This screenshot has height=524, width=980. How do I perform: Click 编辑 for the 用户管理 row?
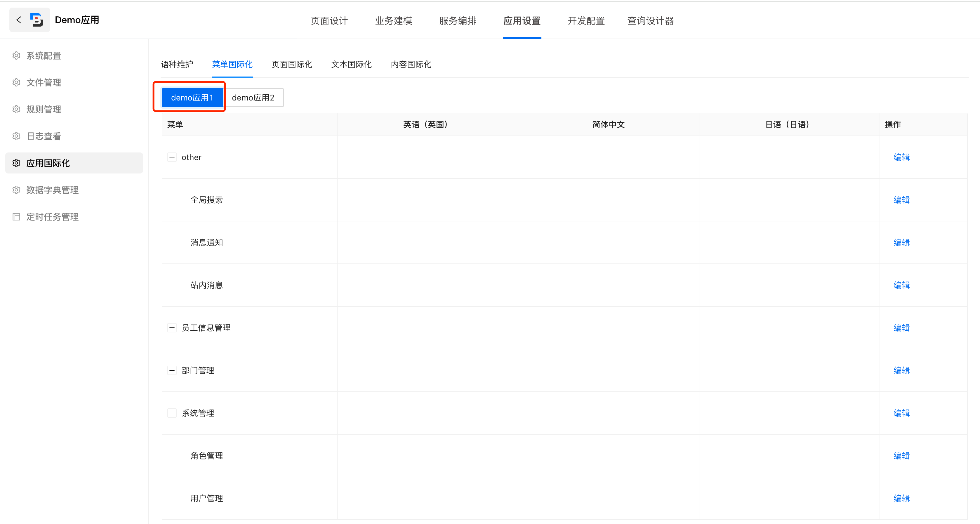902,498
